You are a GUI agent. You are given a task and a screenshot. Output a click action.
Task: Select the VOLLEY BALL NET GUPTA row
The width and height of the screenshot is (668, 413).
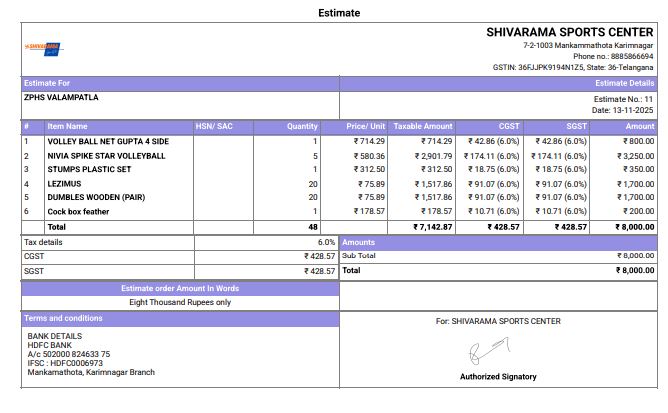[108, 142]
